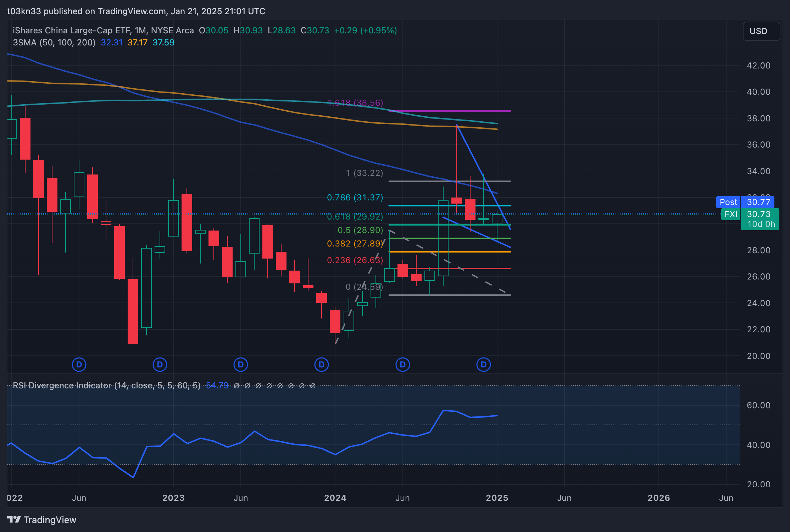This screenshot has width=790, height=532.
Task: Click the 20.00 price axis label on main chart
Action: pos(759,356)
